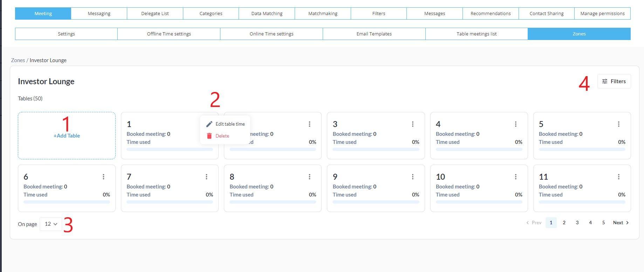Open the options menu for table 8
This screenshot has height=272, width=644.
[309, 177]
